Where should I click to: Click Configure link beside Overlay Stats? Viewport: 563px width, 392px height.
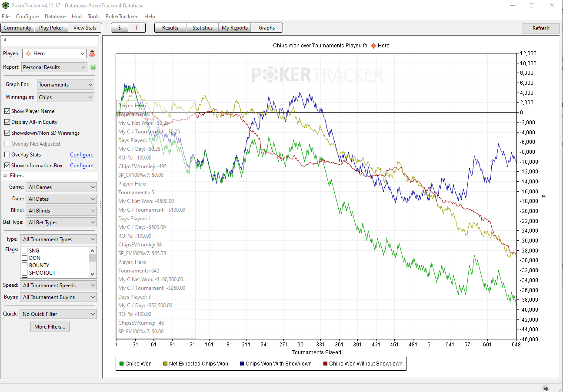(82, 155)
